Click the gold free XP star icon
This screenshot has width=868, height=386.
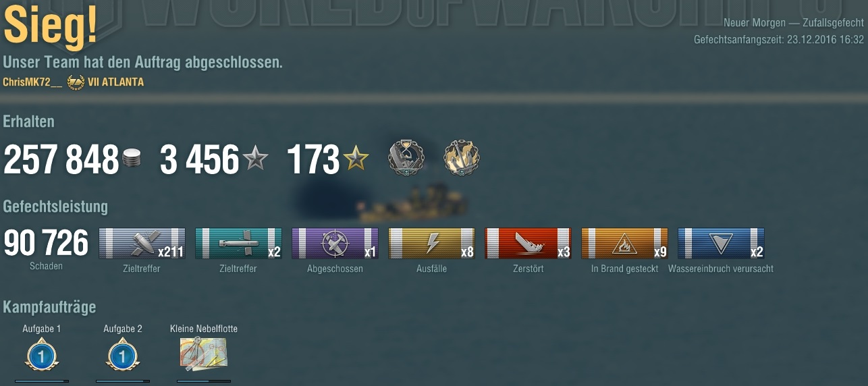click(356, 159)
